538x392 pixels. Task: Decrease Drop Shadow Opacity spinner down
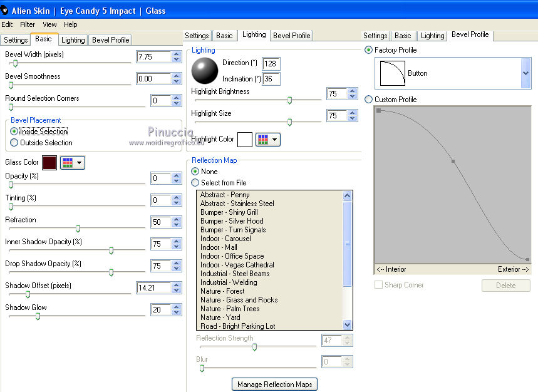coord(177,269)
